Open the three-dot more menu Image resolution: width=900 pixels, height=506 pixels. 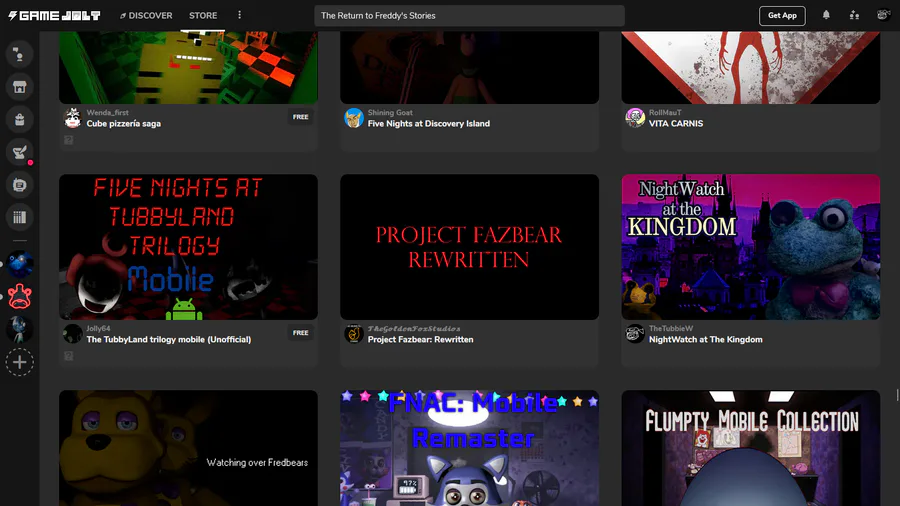(x=239, y=15)
